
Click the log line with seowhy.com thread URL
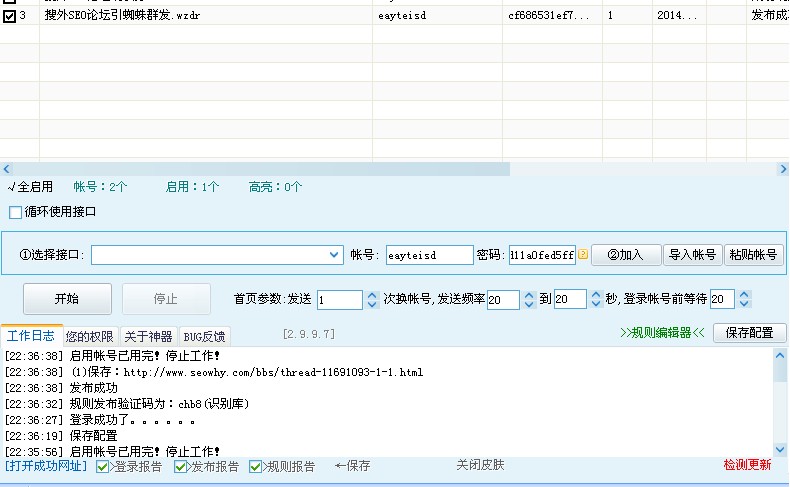point(214,372)
